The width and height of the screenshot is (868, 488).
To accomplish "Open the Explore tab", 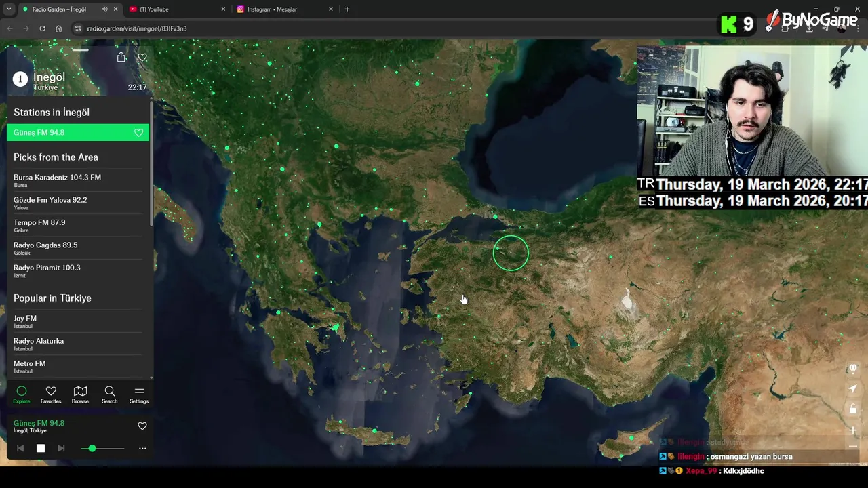I will point(22,394).
